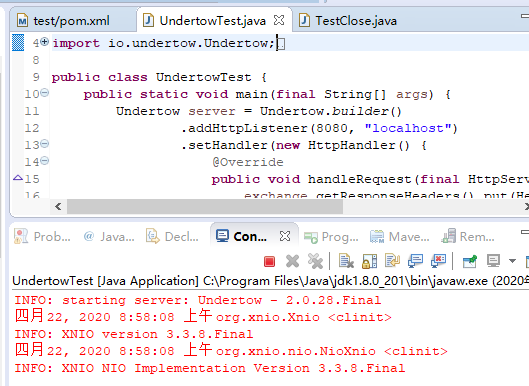Toggle Show Console When Standard Out Changes
Screen dimensions: 529x386
tap(415, 261)
